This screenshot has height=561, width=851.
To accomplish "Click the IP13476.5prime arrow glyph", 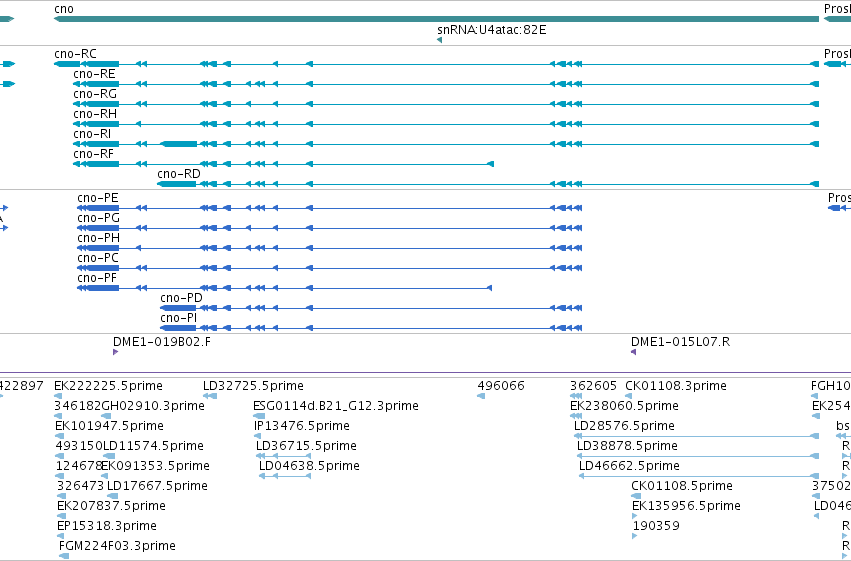I will (x=257, y=436).
